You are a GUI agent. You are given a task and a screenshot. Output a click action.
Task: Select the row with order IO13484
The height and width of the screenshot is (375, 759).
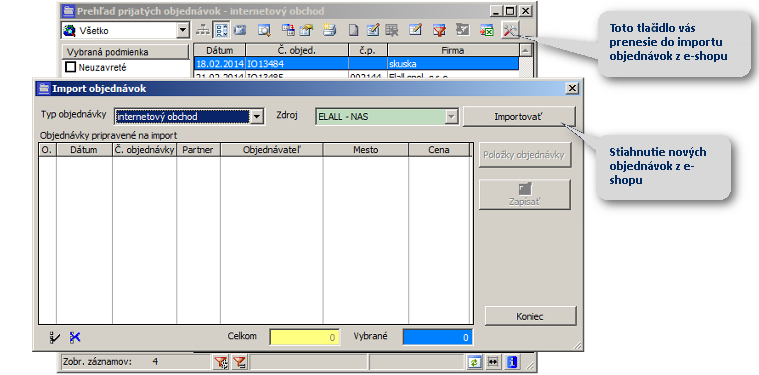click(x=356, y=63)
